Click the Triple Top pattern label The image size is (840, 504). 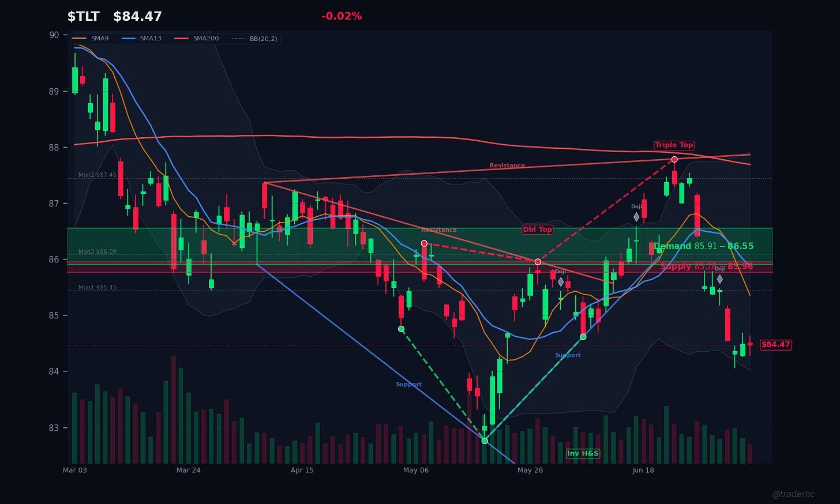pos(674,145)
